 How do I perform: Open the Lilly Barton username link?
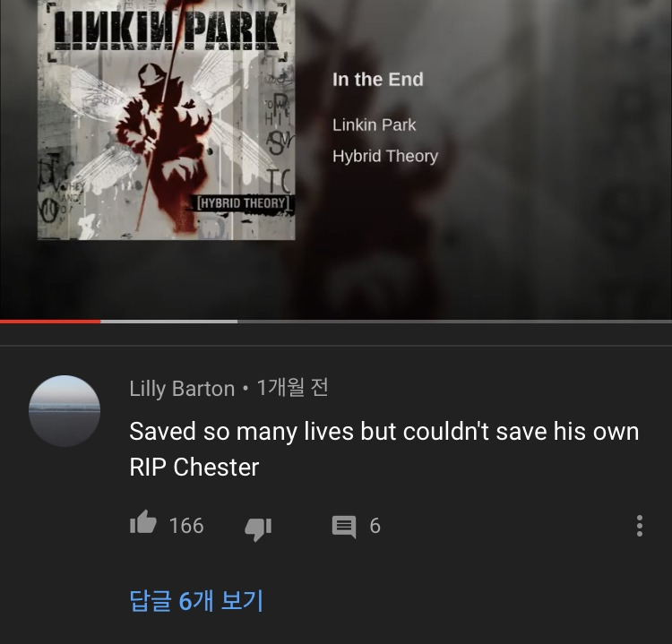click(182, 389)
